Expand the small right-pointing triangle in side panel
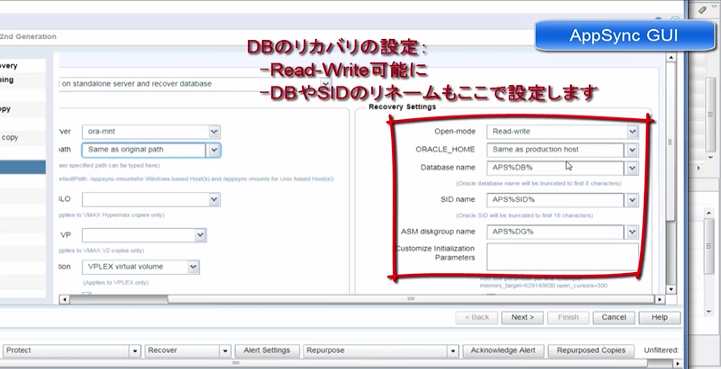 pyautogui.click(x=699, y=168)
